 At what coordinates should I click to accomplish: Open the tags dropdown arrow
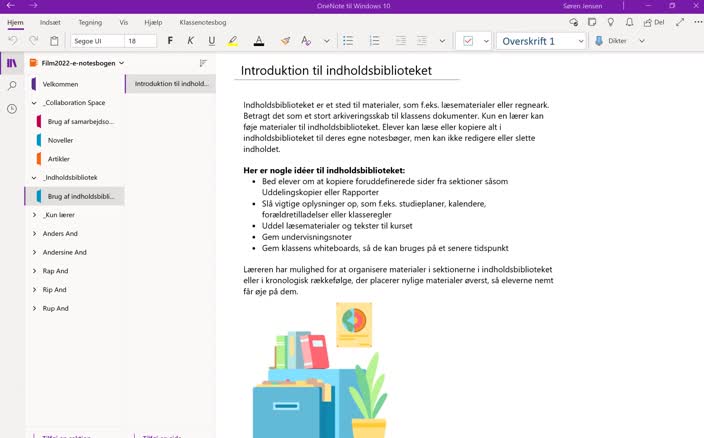(x=486, y=41)
